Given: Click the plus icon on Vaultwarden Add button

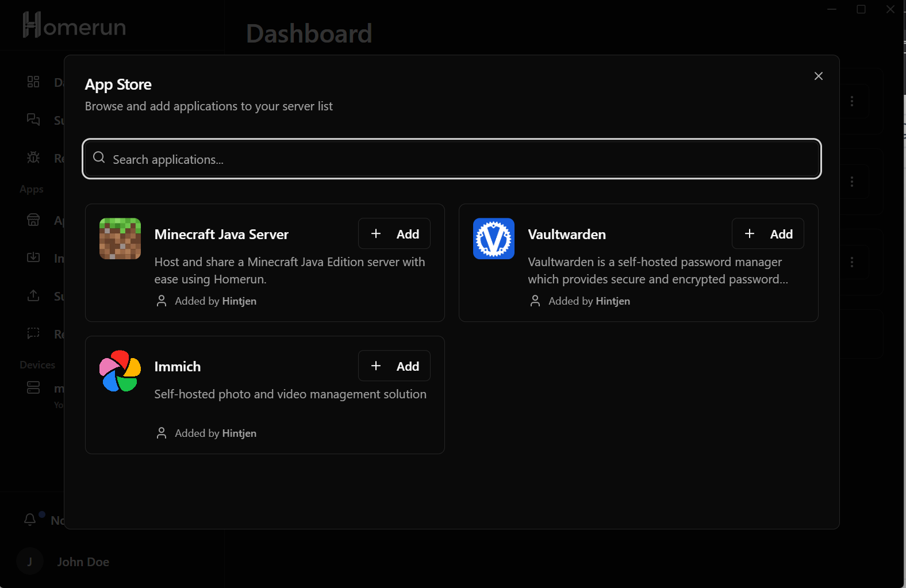Looking at the screenshot, I should 750,233.
